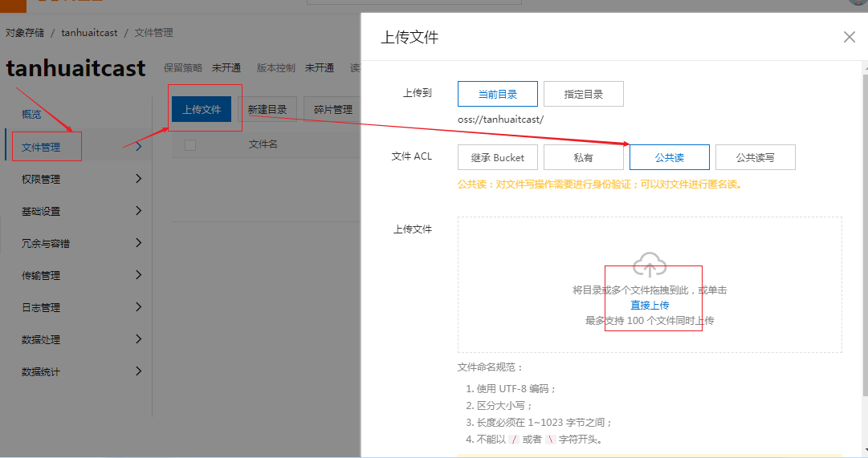Click the cloud upload icon
The image size is (868, 458).
click(650, 265)
